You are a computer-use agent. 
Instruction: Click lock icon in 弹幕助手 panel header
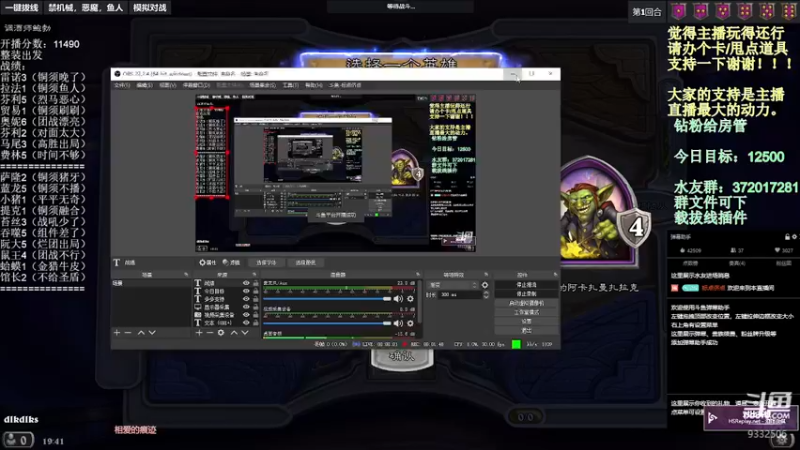pos(787,237)
